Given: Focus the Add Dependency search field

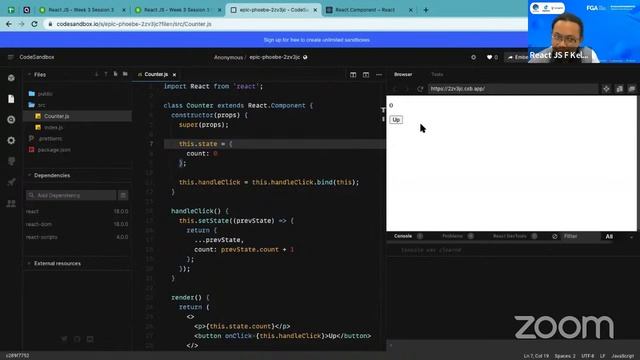Looking at the screenshot, I should [71, 196].
